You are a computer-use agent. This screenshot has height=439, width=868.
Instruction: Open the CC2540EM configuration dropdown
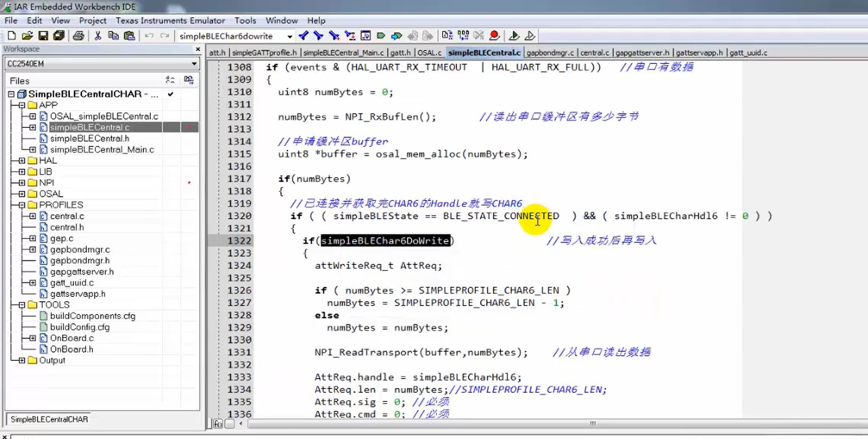click(x=194, y=64)
